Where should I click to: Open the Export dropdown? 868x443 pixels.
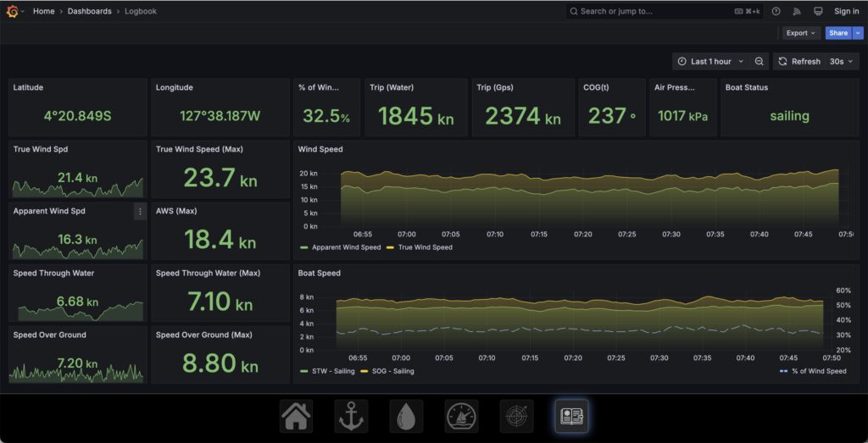[x=801, y=33]
